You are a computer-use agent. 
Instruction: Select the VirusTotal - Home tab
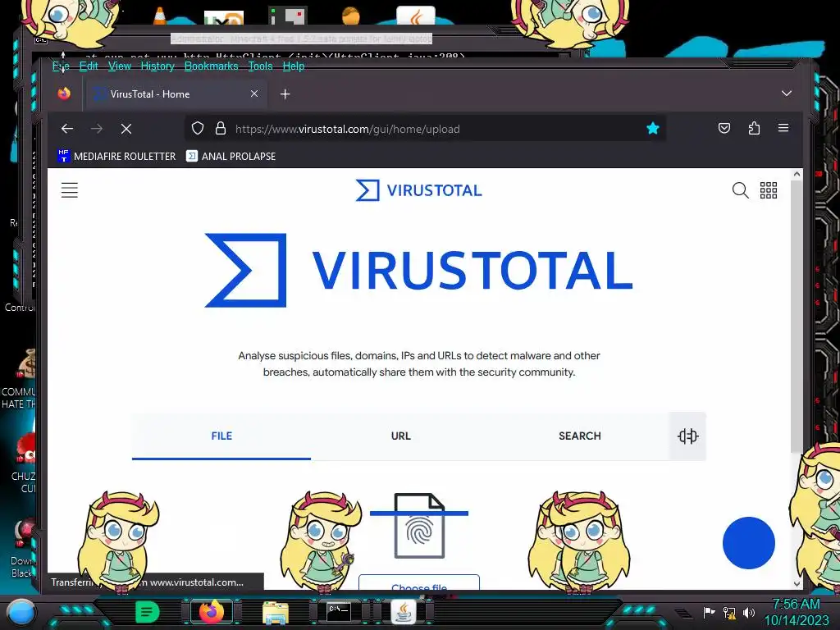tap(176, 94)
